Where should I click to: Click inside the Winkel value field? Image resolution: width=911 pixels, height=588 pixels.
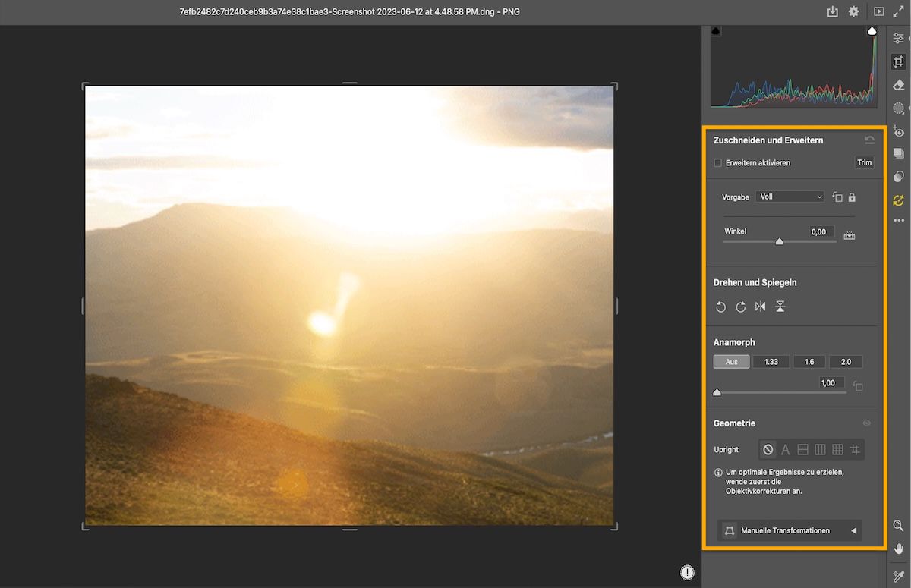[x=821, y=231]
